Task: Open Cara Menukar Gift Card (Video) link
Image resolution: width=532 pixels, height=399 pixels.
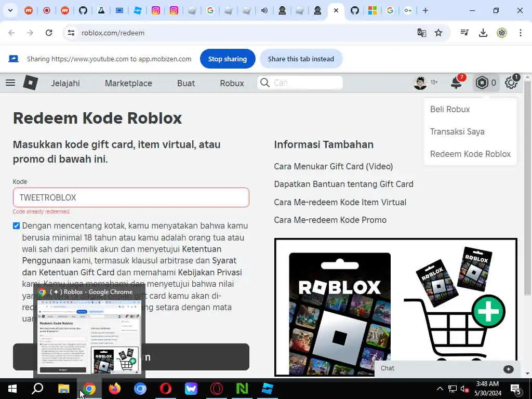Action: click(333, 167)
